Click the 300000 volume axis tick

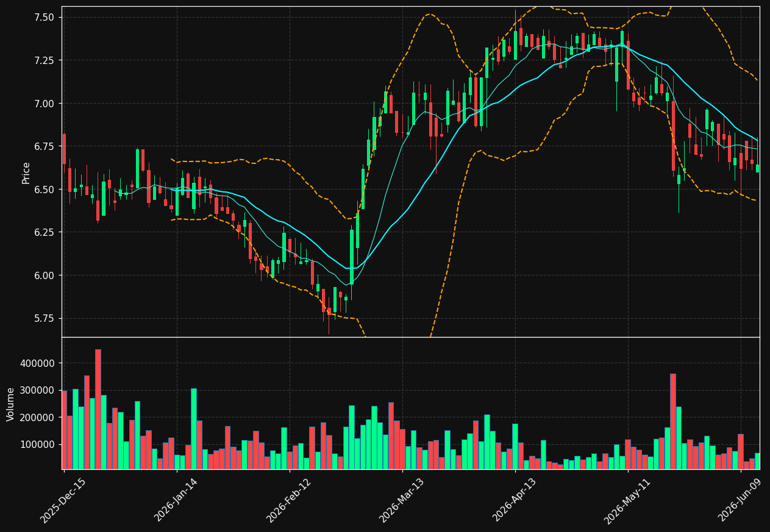click(38, 391)
